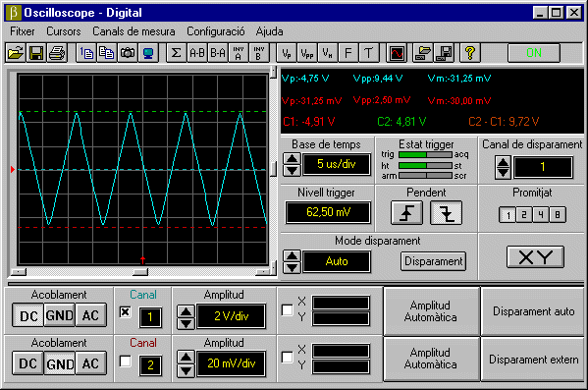The width and height of the screenshot is (588, 390).
Task: Set channel 2 coupling to GND
Action: [60, 363]
